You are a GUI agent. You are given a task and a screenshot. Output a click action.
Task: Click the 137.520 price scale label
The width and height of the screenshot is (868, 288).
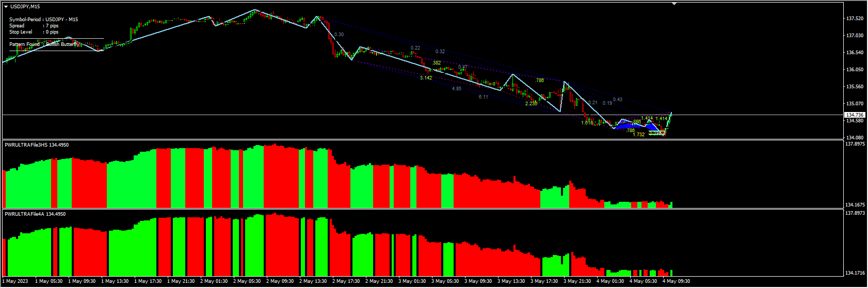point(855,19)
